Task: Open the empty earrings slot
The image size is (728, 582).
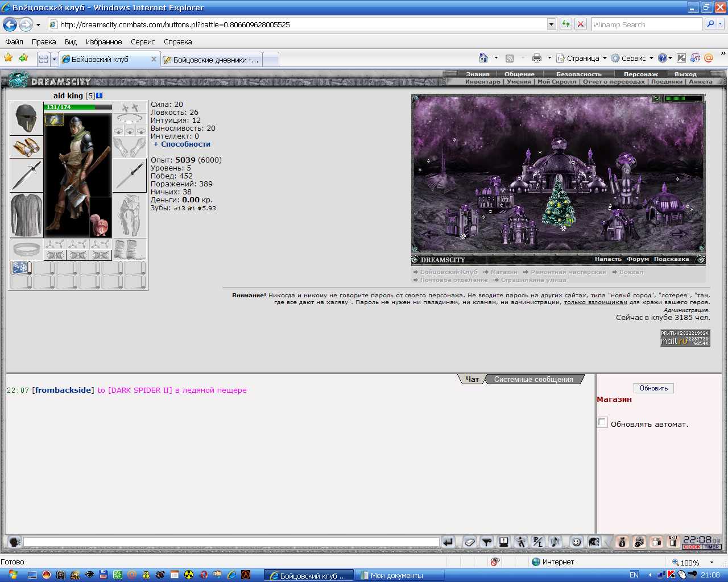Action: 130,107
